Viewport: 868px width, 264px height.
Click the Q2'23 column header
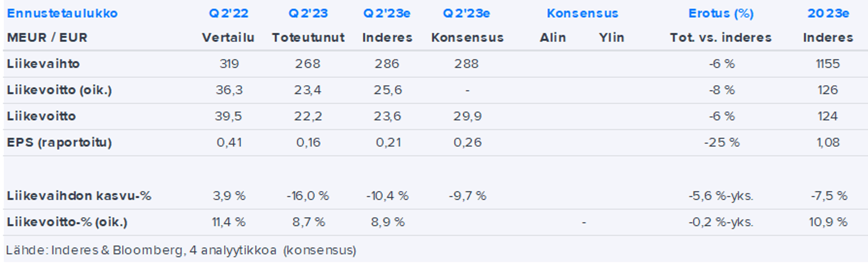(308, 14)
